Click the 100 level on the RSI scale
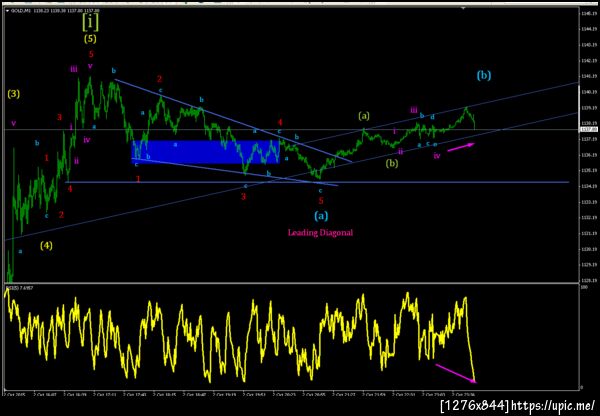This screenshot has width=600, height=416. coord(583,287)
